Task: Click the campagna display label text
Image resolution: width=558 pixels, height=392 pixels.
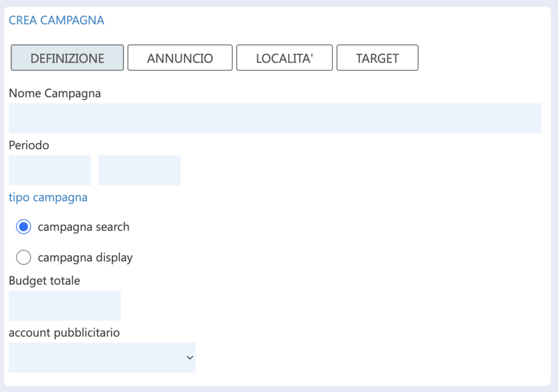Action: click(86, 257)
